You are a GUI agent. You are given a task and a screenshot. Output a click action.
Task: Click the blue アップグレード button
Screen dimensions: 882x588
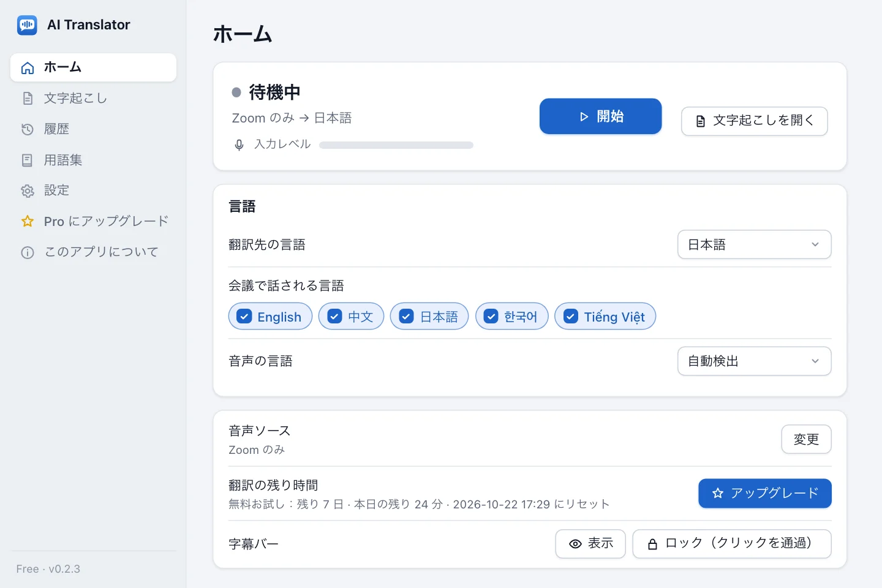click(765, 494)
